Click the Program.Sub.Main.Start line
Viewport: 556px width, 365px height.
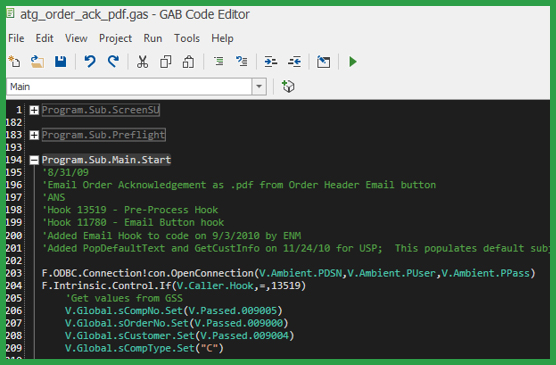pyautogui.click(x=106, y=160)
